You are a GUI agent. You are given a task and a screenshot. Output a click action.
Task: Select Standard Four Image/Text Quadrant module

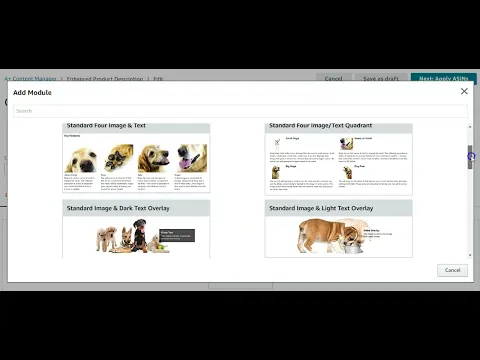[x=339, y=159]
